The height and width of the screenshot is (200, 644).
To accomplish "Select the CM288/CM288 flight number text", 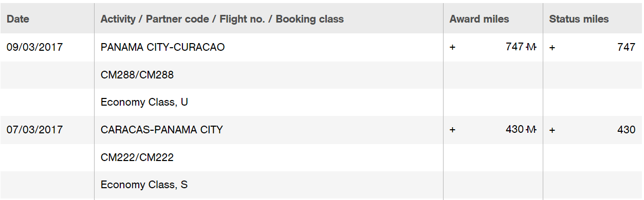I will (137, 75).
